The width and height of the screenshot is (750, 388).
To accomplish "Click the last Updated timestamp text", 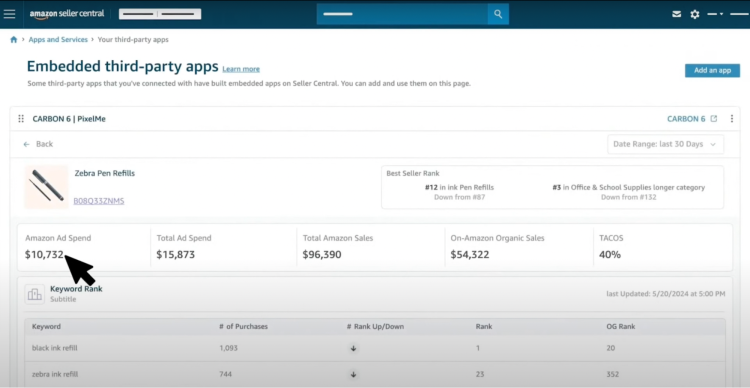I will point(666,293).
